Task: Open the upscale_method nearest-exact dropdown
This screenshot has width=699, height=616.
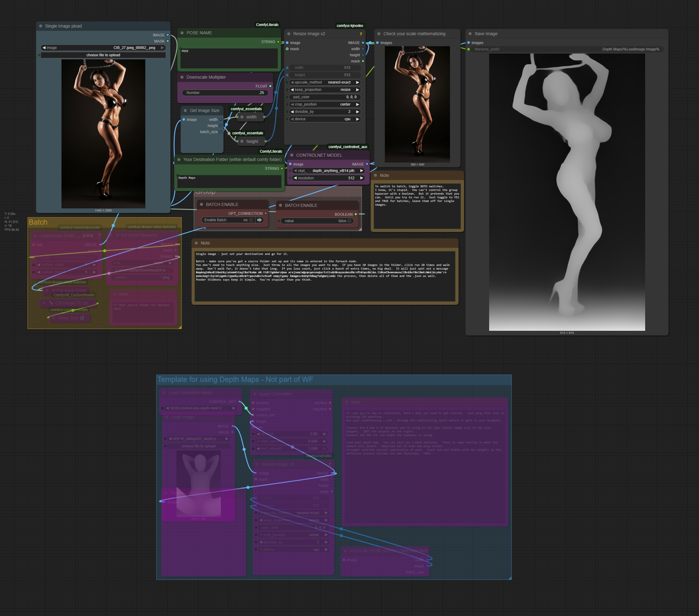Action: coord(324,82)
